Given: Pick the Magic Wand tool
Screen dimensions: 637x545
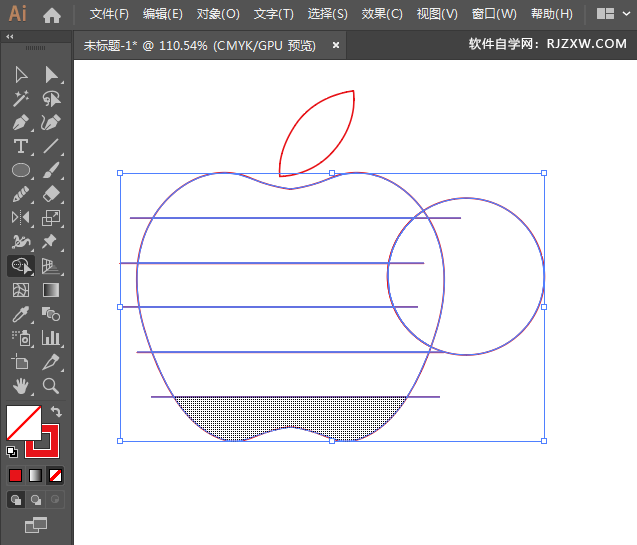Looking at the screenshot, I should [x=21, y=99].
